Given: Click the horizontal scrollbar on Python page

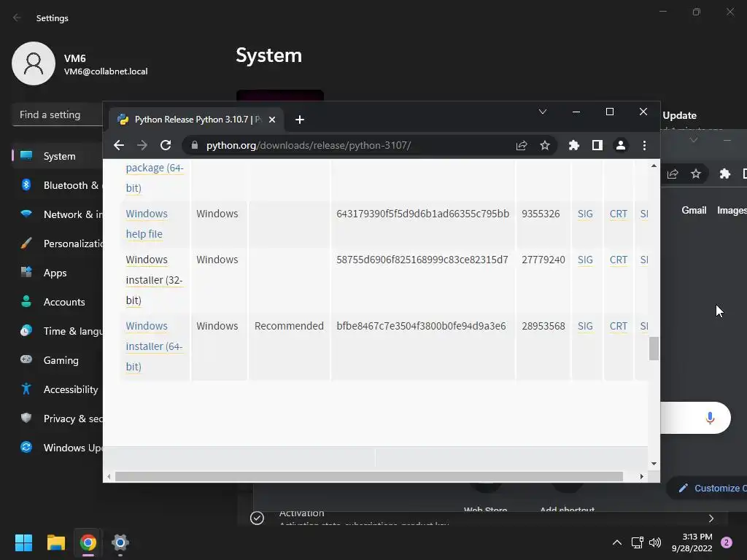Looking at the screenshot, I should 368,476.
